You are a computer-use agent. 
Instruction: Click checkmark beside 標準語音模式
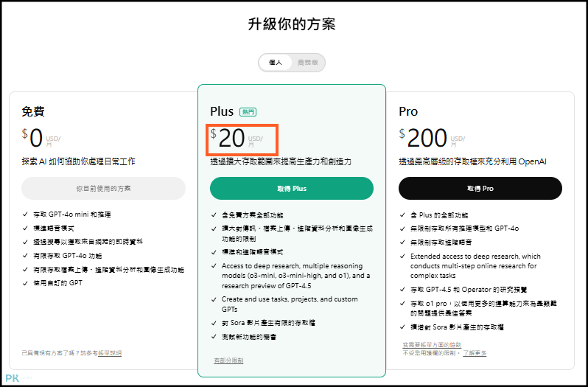(x=25, y=228)
